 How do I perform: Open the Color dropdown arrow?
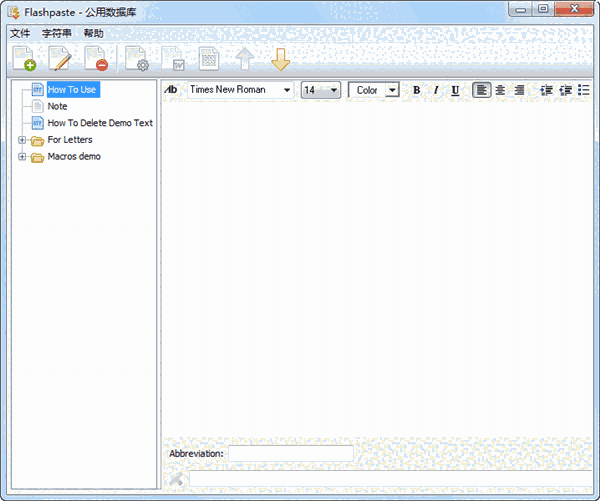click(392, 90)
